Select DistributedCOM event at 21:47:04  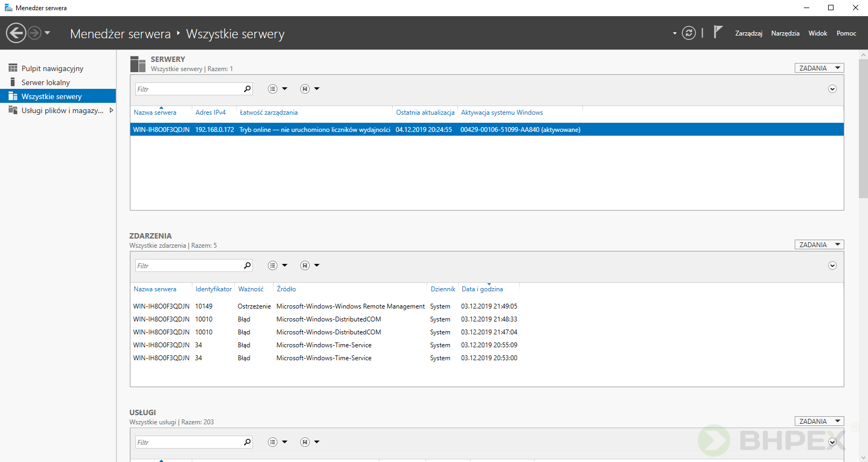[x=487, y=332]
